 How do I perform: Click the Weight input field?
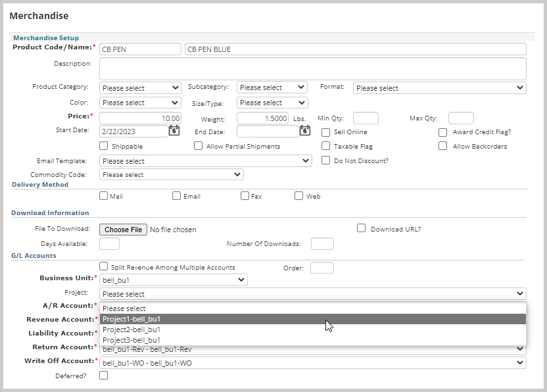[x=263, y=118]
